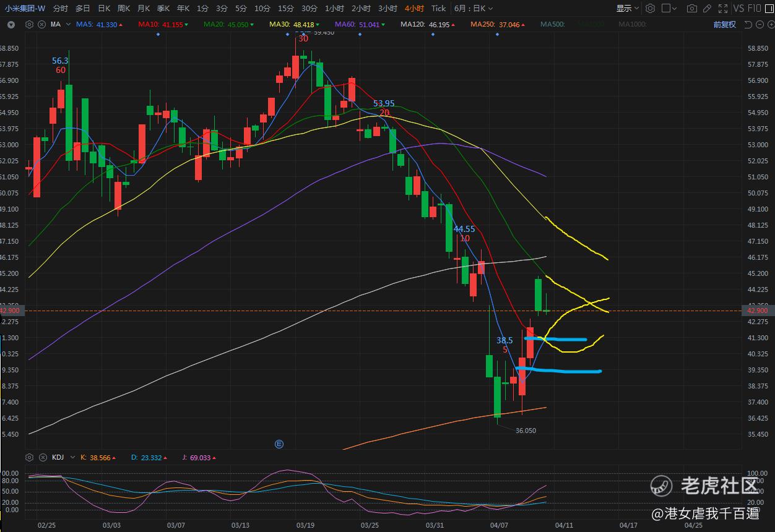Open the 显示 display dropdown
775x532 pixels.
[x=627, y=8]
